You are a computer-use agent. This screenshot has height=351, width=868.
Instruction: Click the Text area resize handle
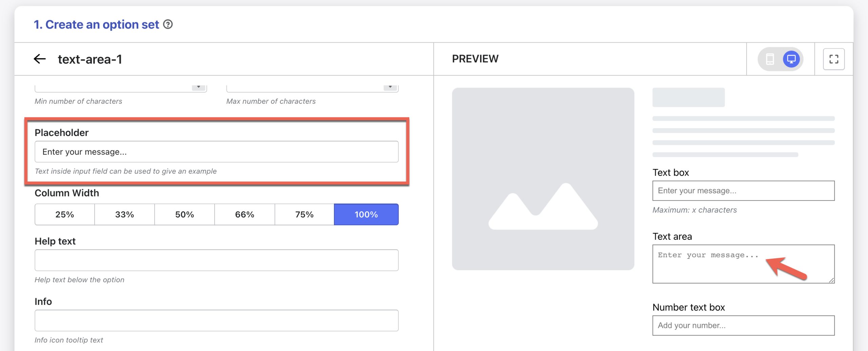click(831, 280)
